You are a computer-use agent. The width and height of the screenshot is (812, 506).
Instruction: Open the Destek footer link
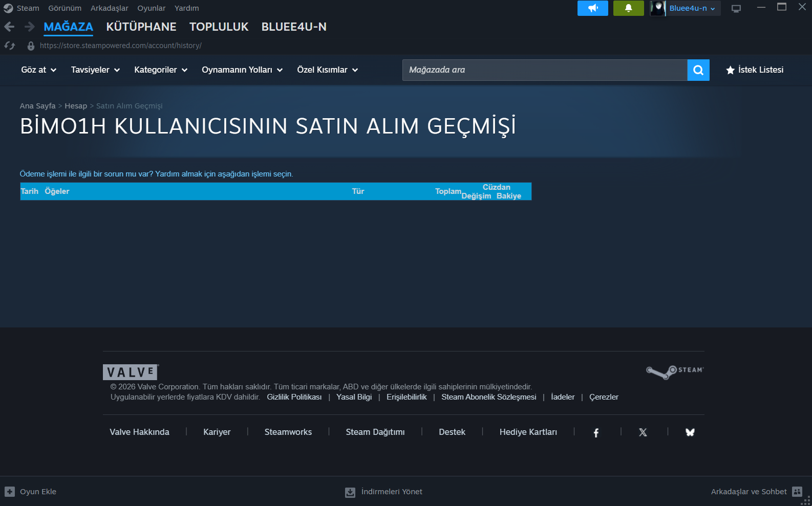[452, 432]
